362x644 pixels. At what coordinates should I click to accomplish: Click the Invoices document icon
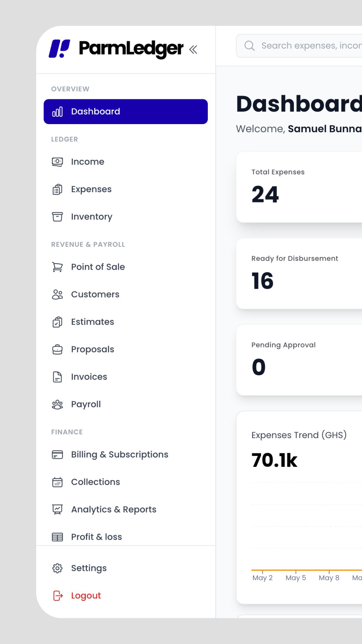[x=57, y=377]
